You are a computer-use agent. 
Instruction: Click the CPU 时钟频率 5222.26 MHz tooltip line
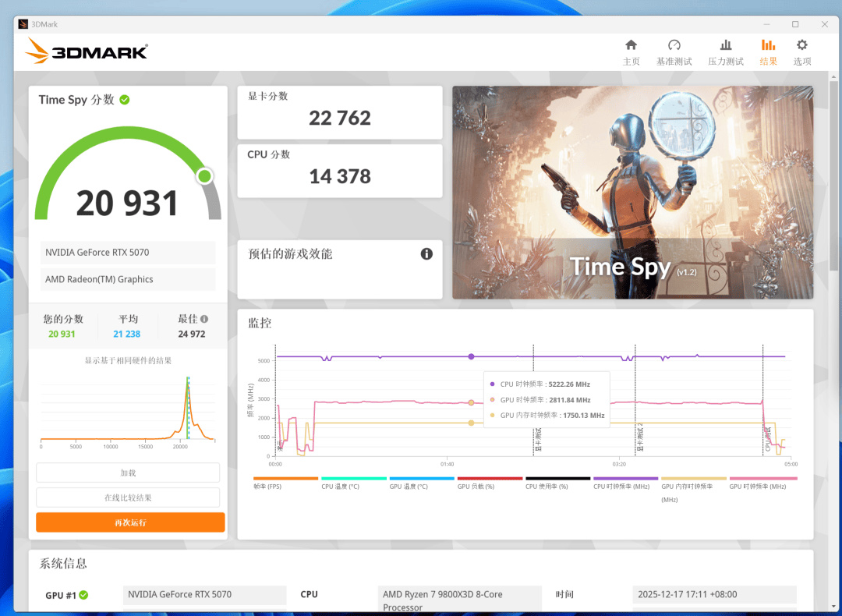point(540,384)
